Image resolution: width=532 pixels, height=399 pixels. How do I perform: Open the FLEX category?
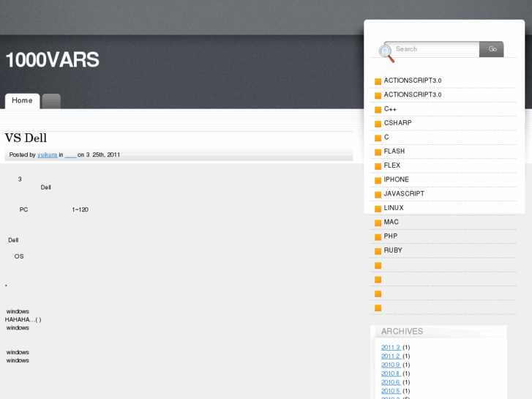coord(392,165)
